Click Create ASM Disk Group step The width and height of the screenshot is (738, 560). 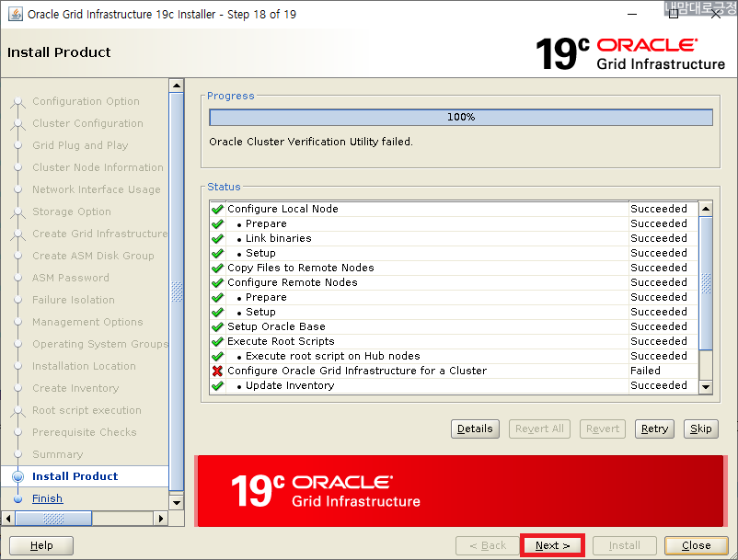coord(93,256)
